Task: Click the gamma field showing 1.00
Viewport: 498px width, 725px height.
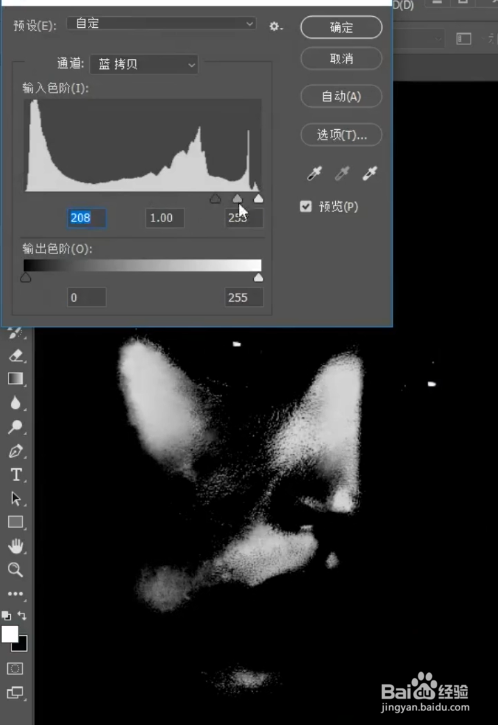Action: tap(165, 218)
